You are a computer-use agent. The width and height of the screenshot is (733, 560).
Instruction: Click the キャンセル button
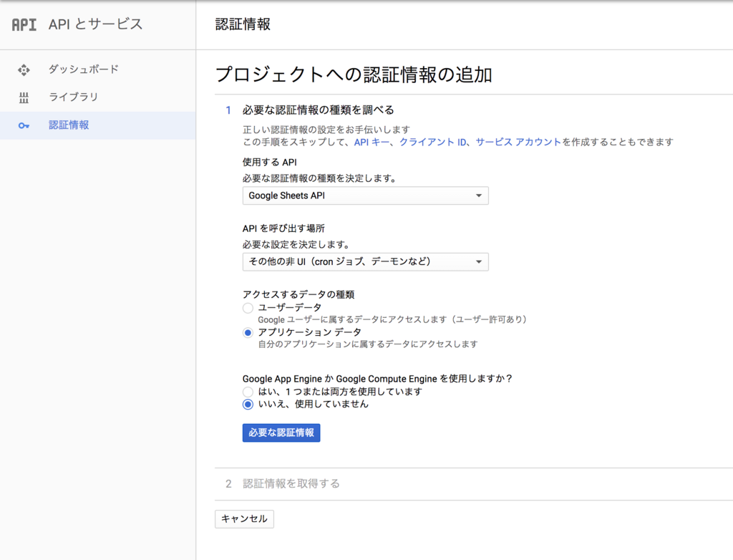click(244, 519)
